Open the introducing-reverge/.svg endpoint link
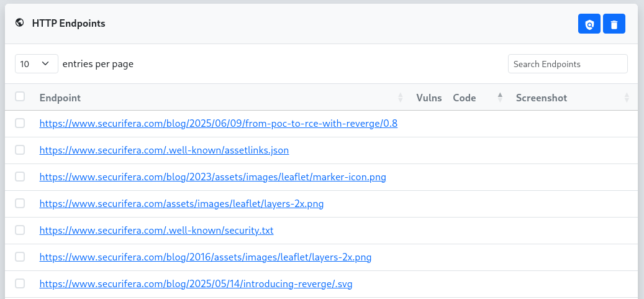This screenshot has width=644, height=299. (196, 284)
